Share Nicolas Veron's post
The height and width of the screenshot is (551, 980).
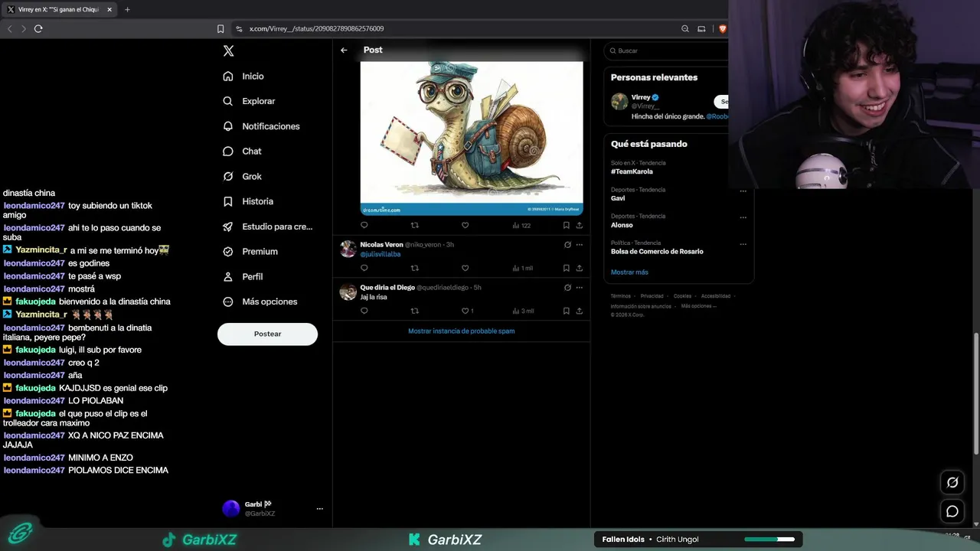pos(579,269)
